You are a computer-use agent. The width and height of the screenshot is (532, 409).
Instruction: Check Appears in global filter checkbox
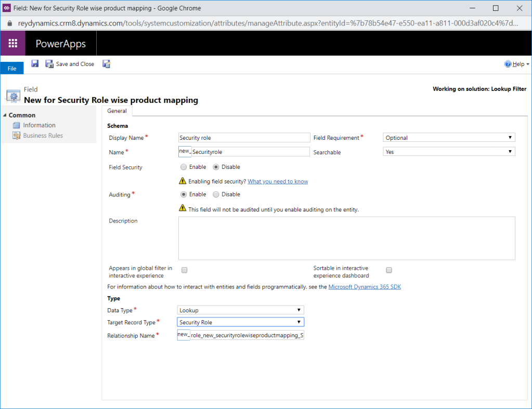184,270
